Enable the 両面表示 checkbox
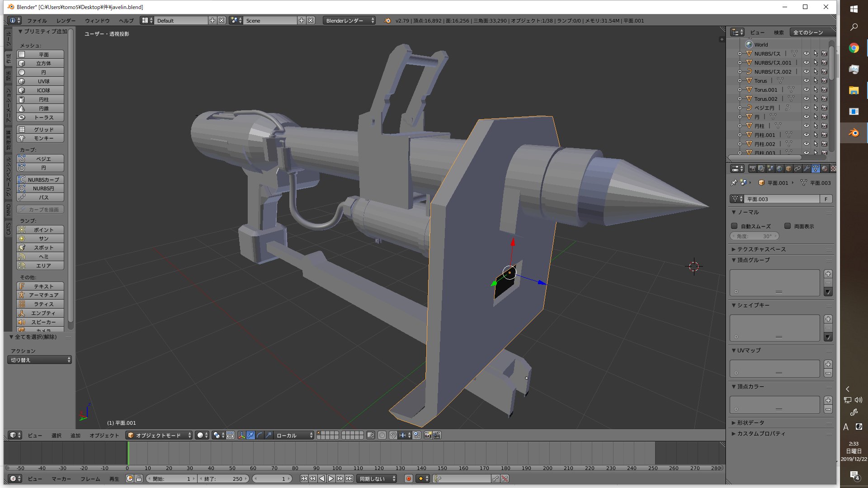Screen dimensions: 868x488 788,226
